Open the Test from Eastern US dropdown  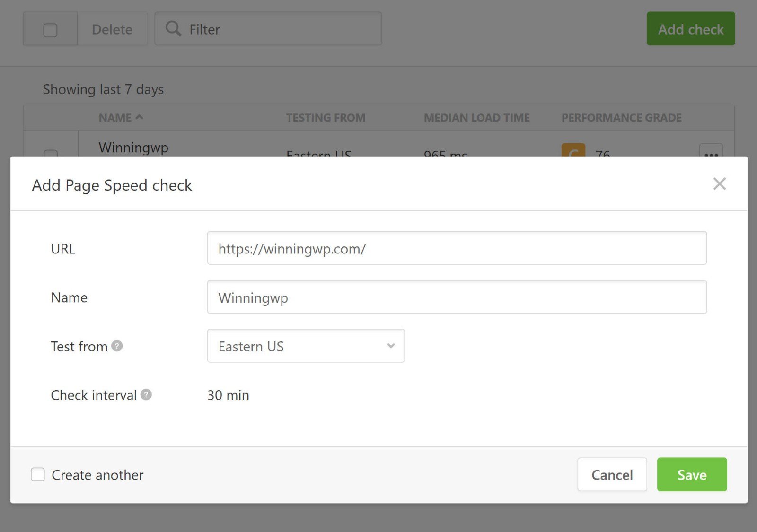tap(306, 346)
